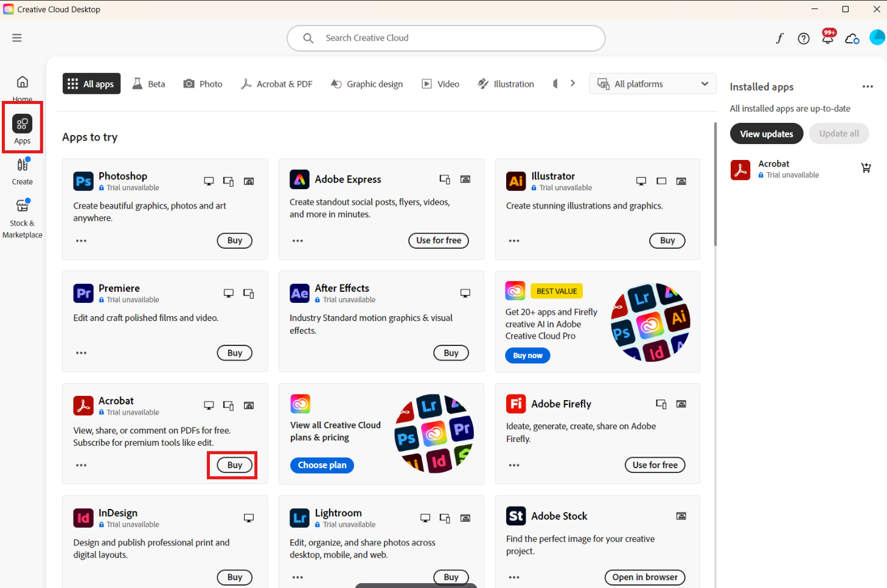Click the "Apps to try" heading
The image size is (887, 588).
point(90,137)
